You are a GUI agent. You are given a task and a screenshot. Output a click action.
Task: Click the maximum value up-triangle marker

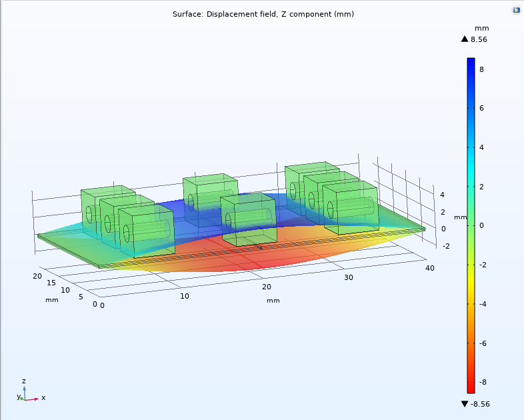pos(465,39)
